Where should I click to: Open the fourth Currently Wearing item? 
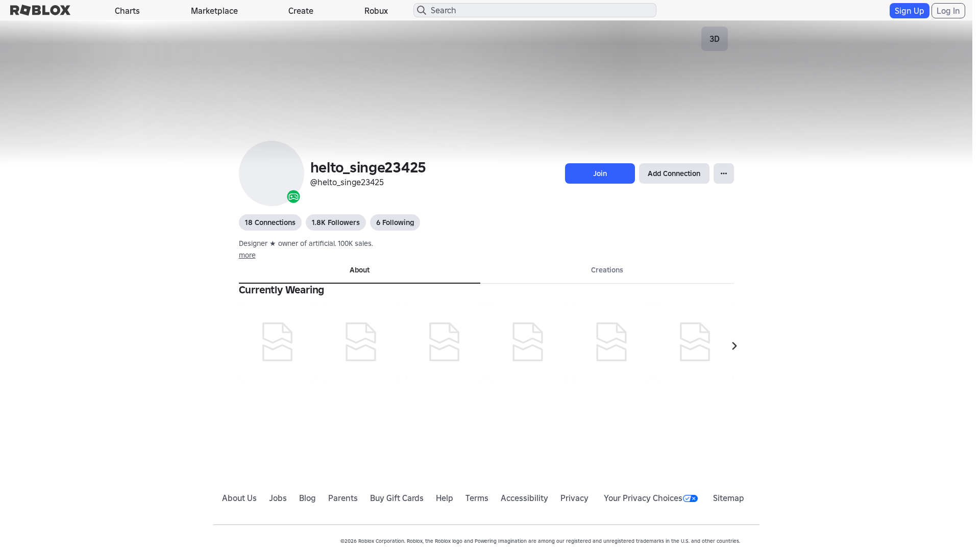528,342
